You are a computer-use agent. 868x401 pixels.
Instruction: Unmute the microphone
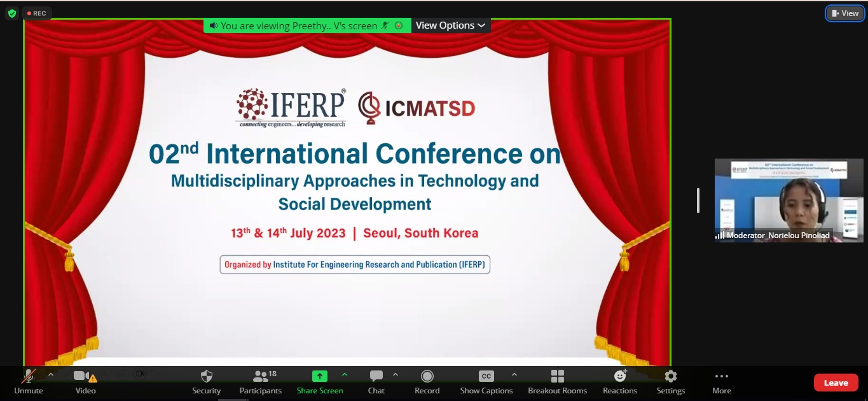[29, 382]
